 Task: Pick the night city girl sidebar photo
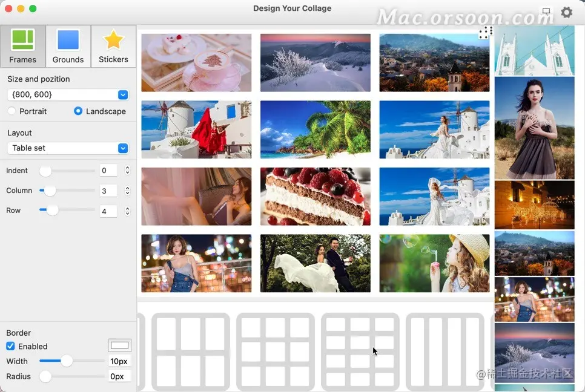pyautogui.click(x=534, y=299)
